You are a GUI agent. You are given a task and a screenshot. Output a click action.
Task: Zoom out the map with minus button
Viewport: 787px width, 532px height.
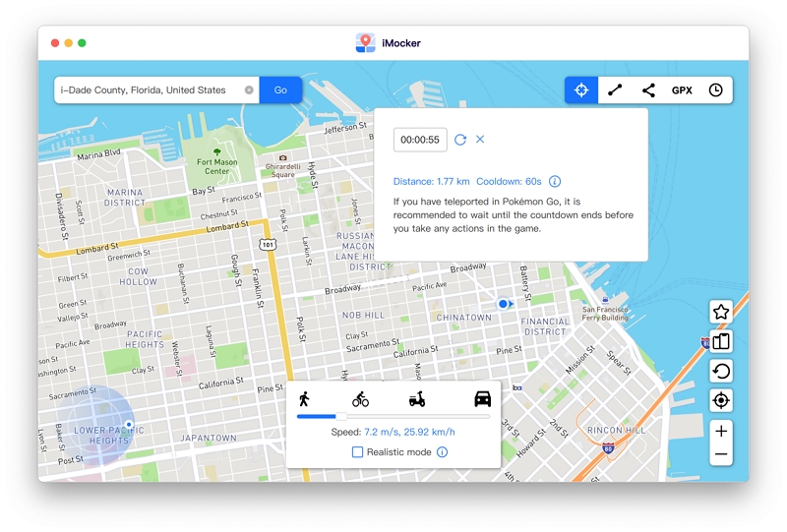pos(721,454)
